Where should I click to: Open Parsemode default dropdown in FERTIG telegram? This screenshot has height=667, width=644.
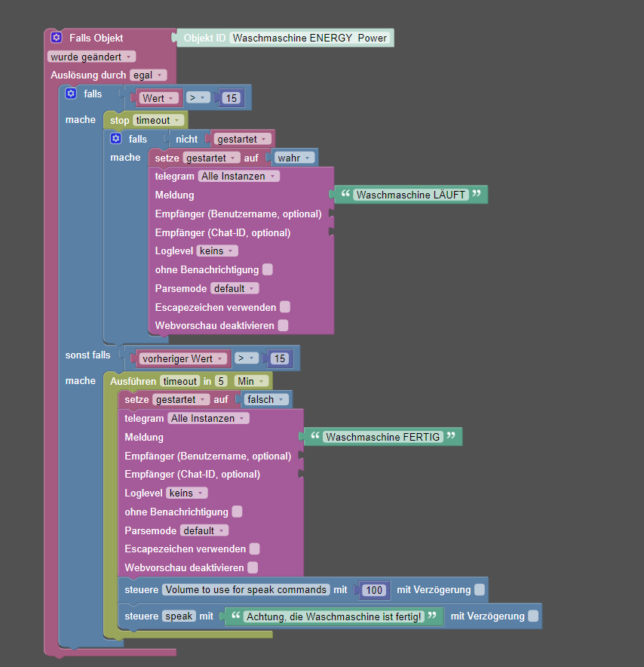click(204, 530)
